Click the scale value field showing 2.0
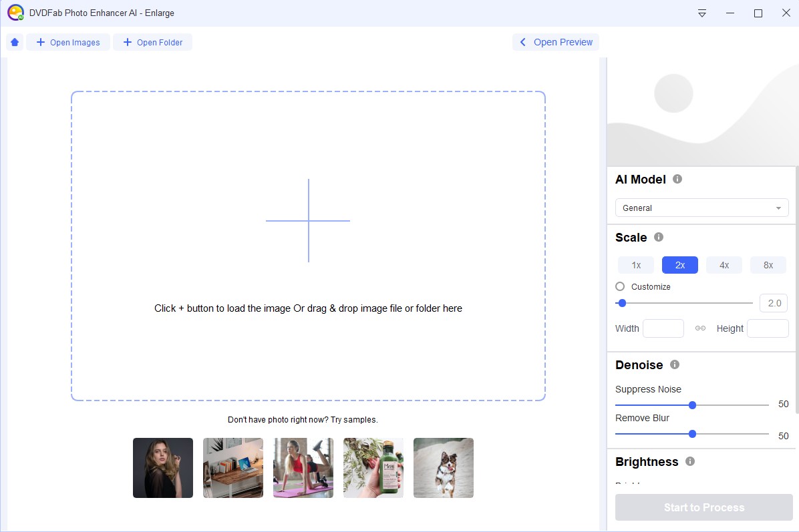Screen dimensions: 799x532 (774, 303)
